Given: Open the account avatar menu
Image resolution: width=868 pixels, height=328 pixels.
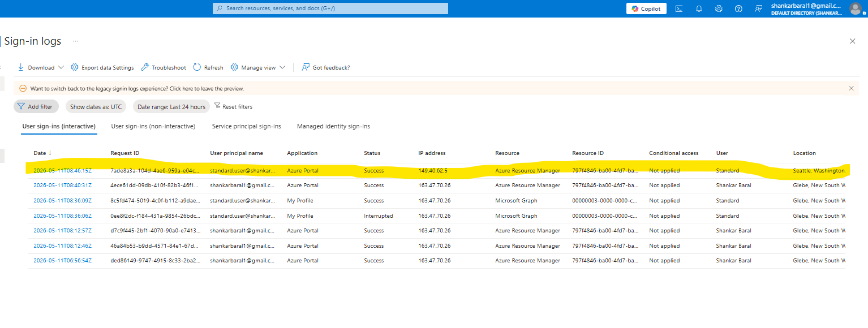Looking at the screenshot, I should (x=855, y=8).
